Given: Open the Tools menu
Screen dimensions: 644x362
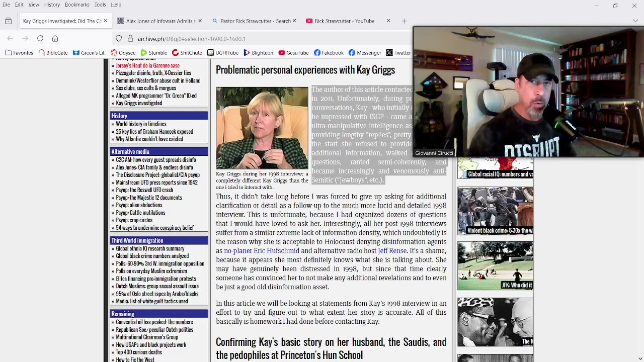Looking at the screenshot, I should (x=100, y=5).
